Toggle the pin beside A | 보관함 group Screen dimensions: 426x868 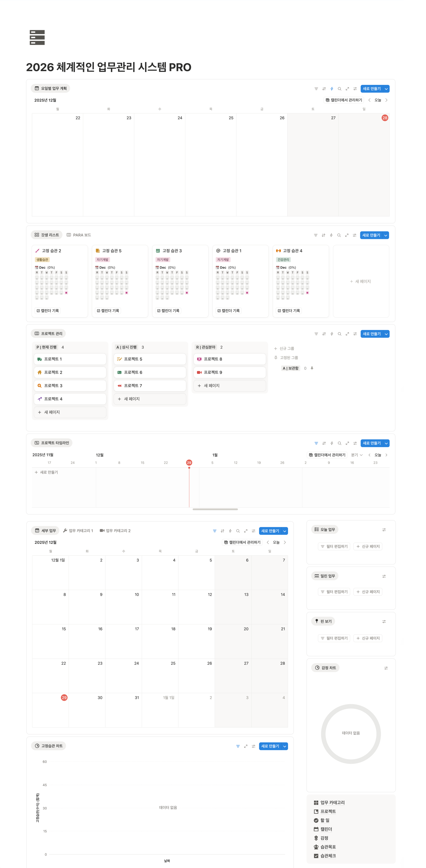click(x=312, y=368)
